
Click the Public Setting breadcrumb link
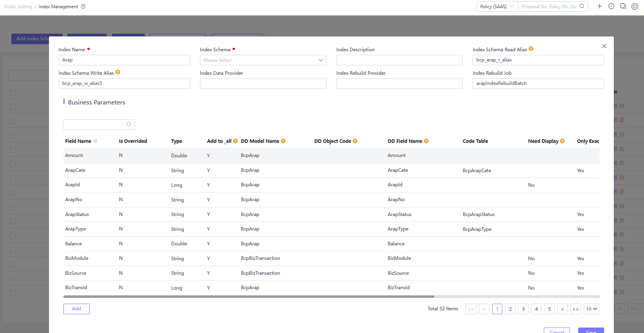[x=18, y=7]
